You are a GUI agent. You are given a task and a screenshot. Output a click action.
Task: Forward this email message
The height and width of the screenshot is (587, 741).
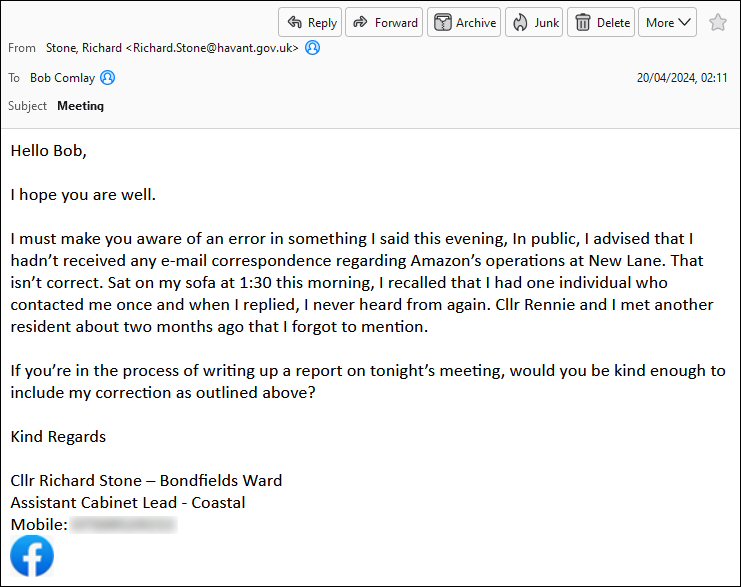coord(384,23)
